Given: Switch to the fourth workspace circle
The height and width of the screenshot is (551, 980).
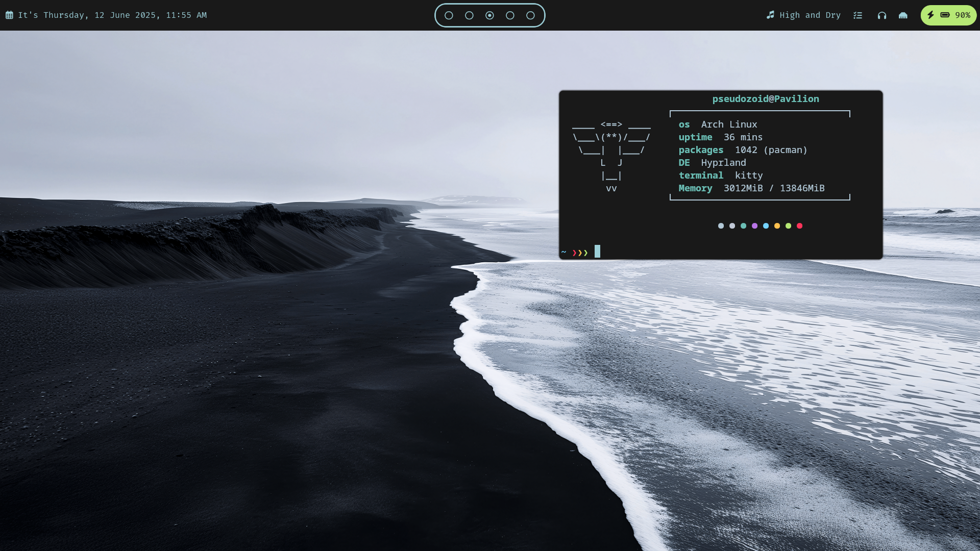Looking at the screenshot, I should (x=510, y=15).
